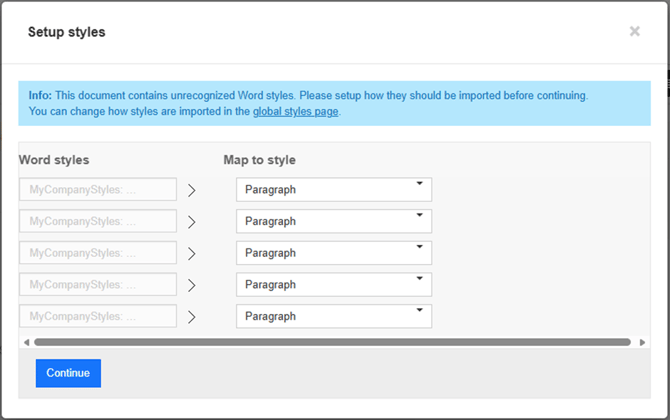Viewport: 670px width, 420px height.
Task: Click the fourth row's mapping arrow icon
Action: (192, 285)
